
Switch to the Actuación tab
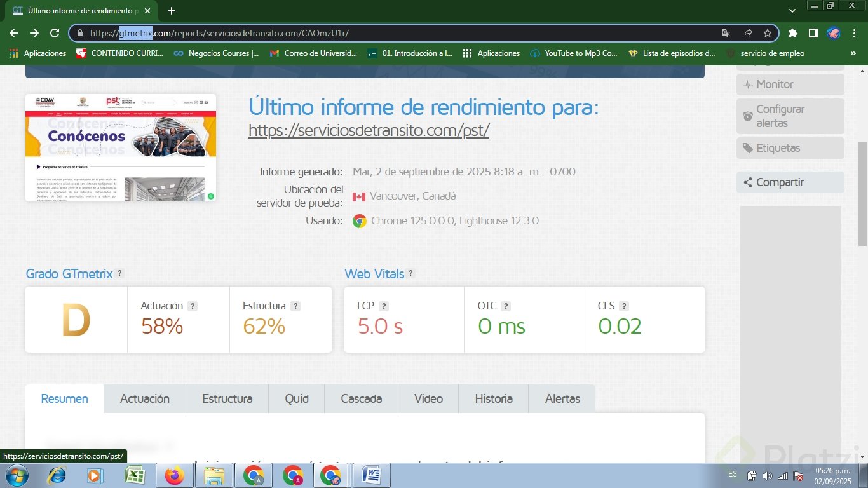(145, 399)
